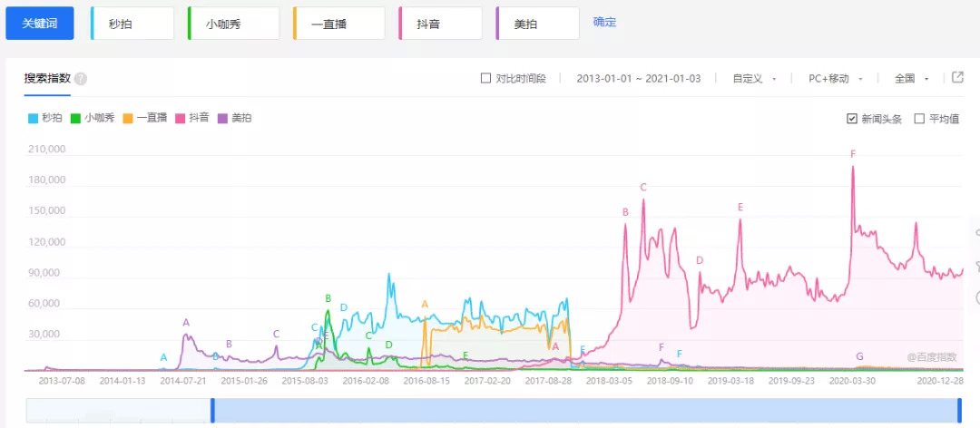The width and height of the screenshot is (980, 428).
Task: Toggle the 一直播 orange legend swatch
Action: pyautogui.click(x=128, y=118)
